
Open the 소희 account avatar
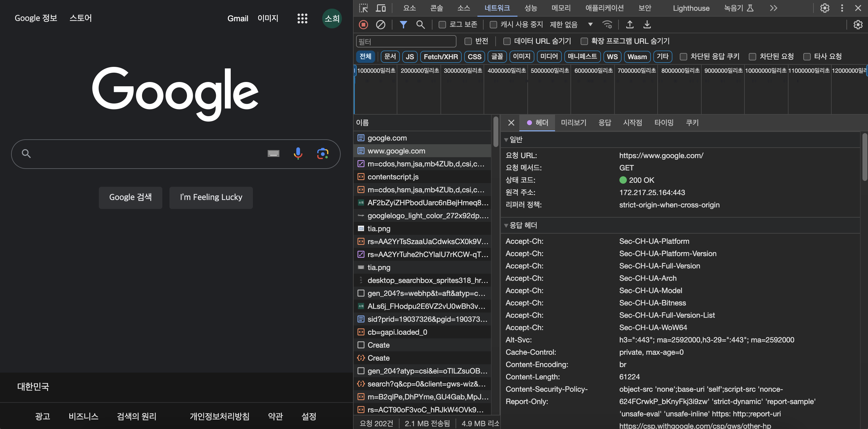pyautogui.click(x=332, y=18)
